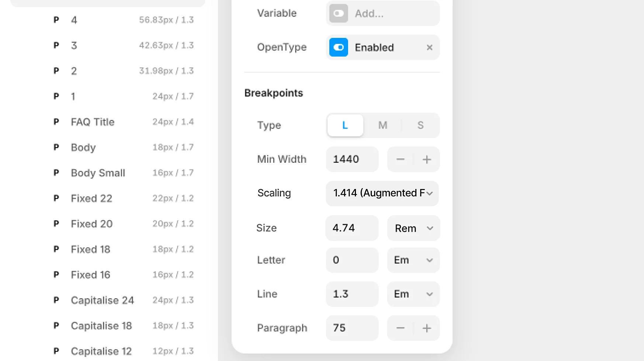Remove OpenType with the X control
Viewport: 644px width, 361px height.
pos(429,47)
